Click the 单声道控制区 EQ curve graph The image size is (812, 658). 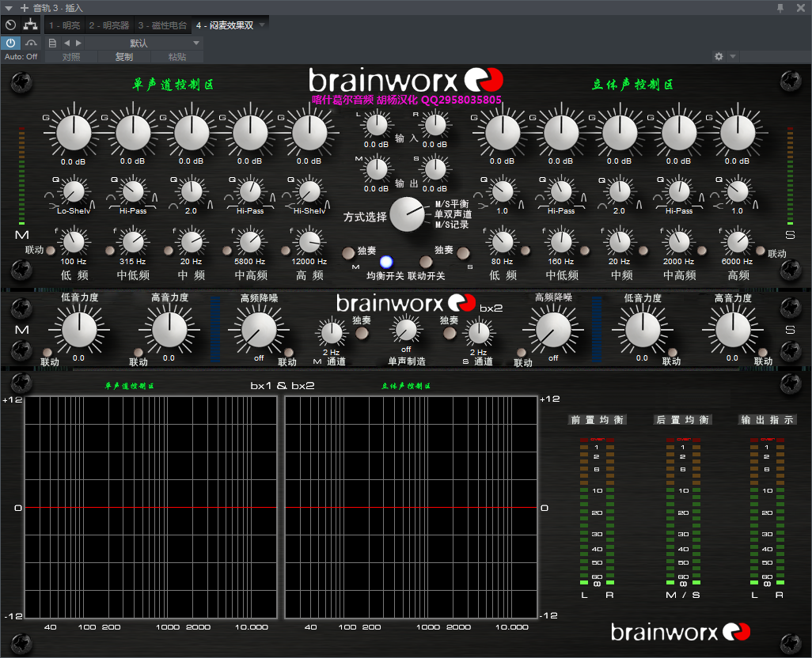tap(150, 507)
